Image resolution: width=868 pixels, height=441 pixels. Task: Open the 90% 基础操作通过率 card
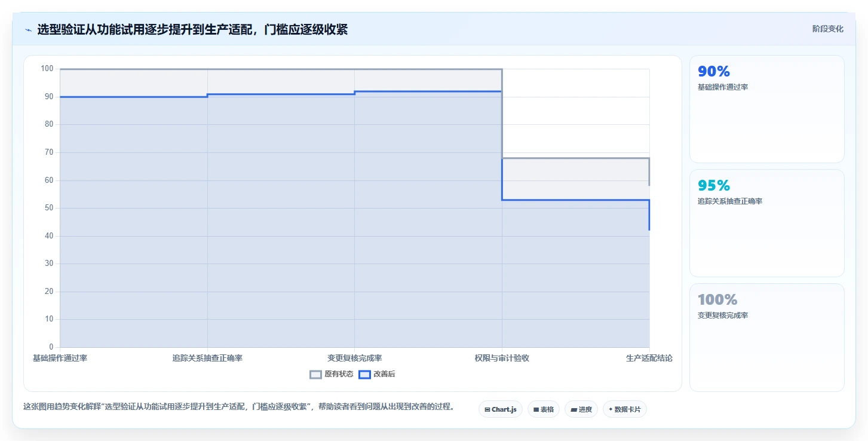pyautogui.click(x=767, y=109)
